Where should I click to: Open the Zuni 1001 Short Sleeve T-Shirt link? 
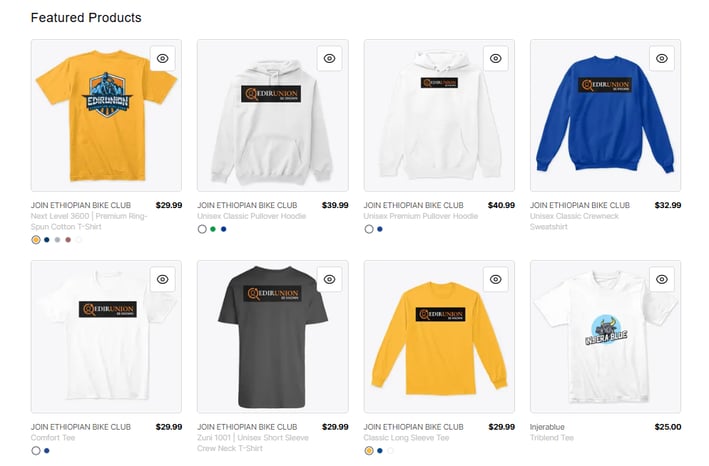pyautogui.click(x=253, y=443)
